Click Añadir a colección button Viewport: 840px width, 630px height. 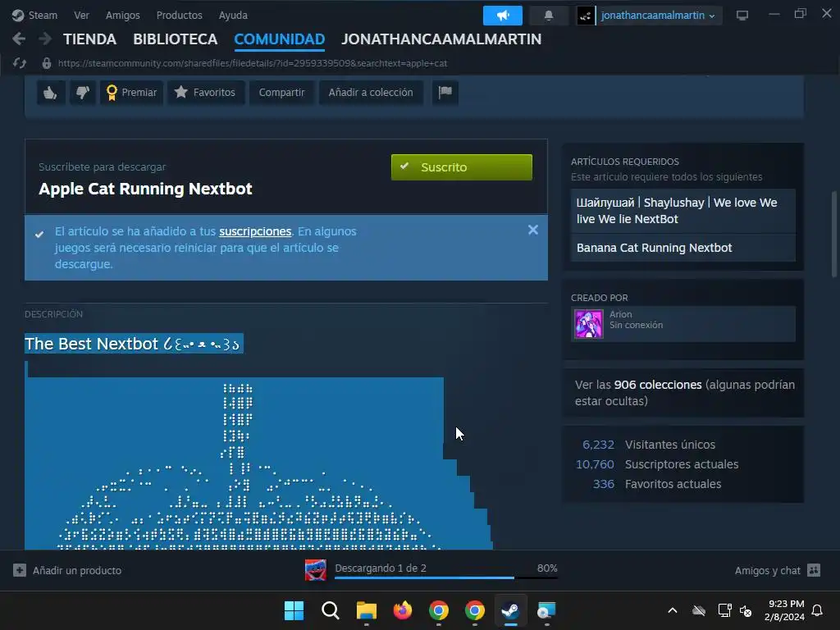371,93
